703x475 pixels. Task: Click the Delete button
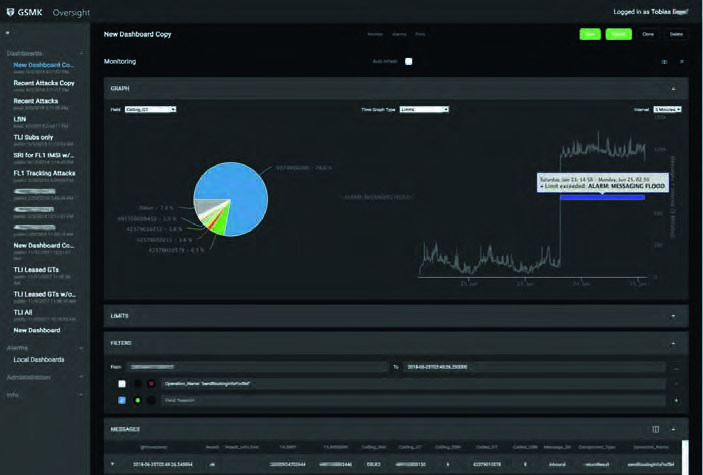pyautogui.click(x=676, y=34)
